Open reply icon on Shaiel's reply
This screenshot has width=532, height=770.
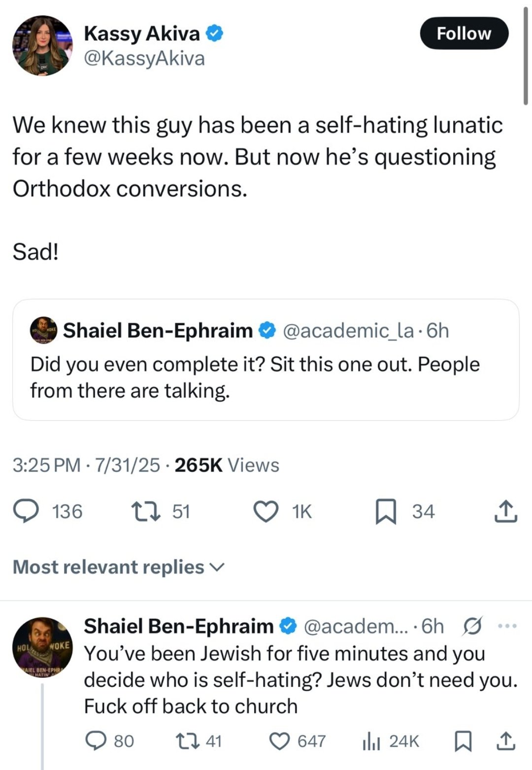coord(96,740)
